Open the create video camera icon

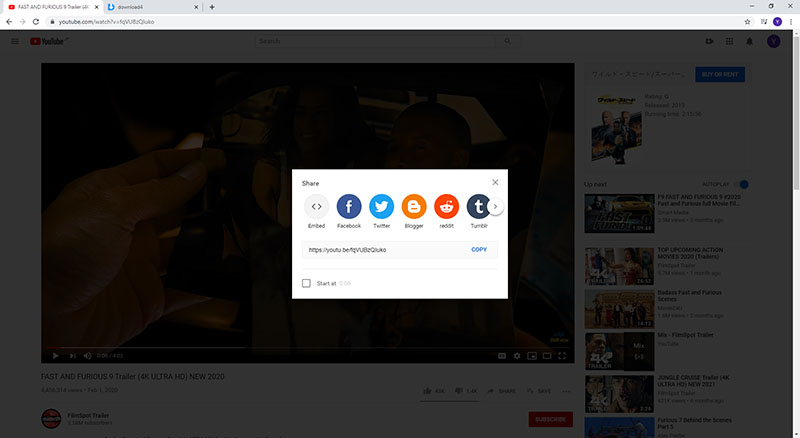pyautogui.click(x=709, y=41)
